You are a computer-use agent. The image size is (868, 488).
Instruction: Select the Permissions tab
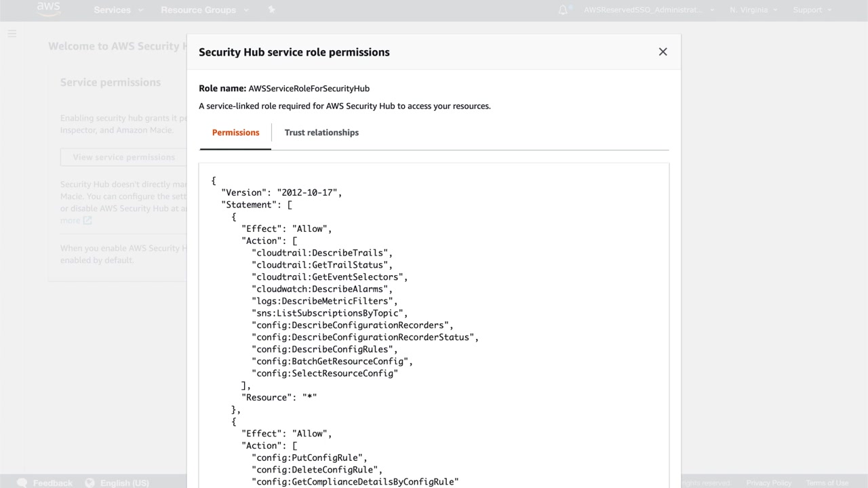[x=235, y=133]
